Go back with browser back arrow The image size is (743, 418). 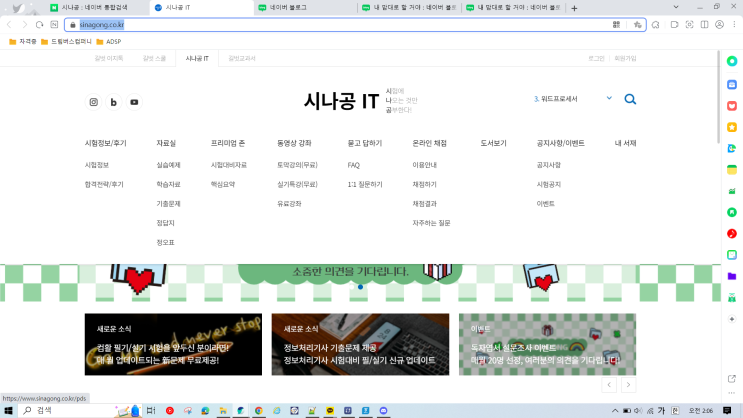[9, 25]
